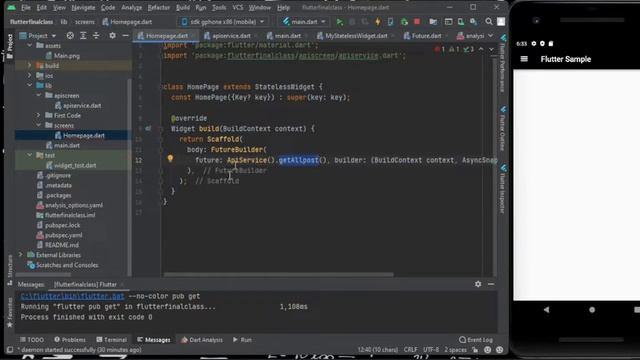Open the Event Log

pos(476,340)
